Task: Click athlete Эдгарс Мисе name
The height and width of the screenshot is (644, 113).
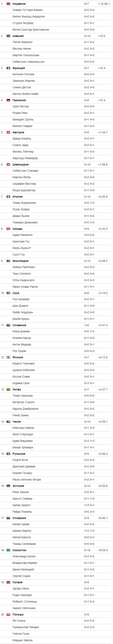Action: coord(21,588)
